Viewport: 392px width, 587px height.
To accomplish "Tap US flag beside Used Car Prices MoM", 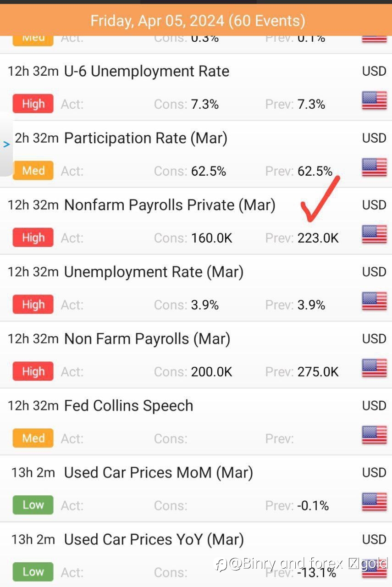I will pyautogui.click(x=374, y=502).
